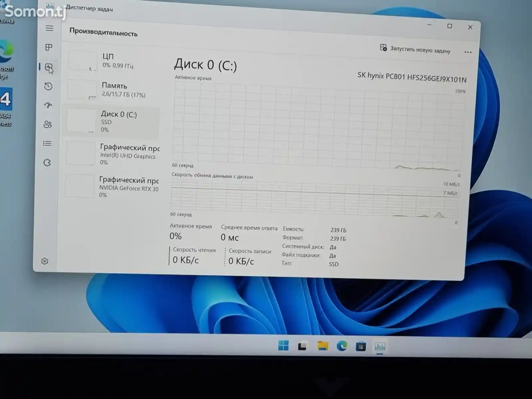Open the three-dots more options menu
The image size is (532, 399).
468,52
